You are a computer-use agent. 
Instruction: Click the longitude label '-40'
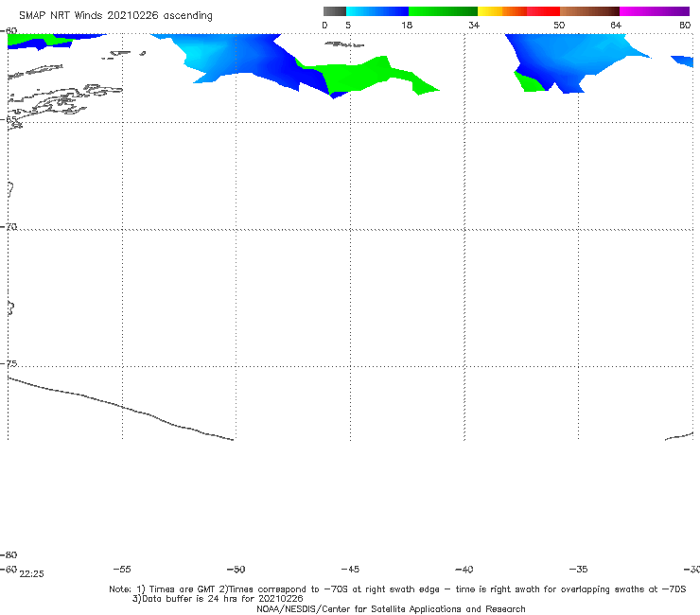coord(464,570)
